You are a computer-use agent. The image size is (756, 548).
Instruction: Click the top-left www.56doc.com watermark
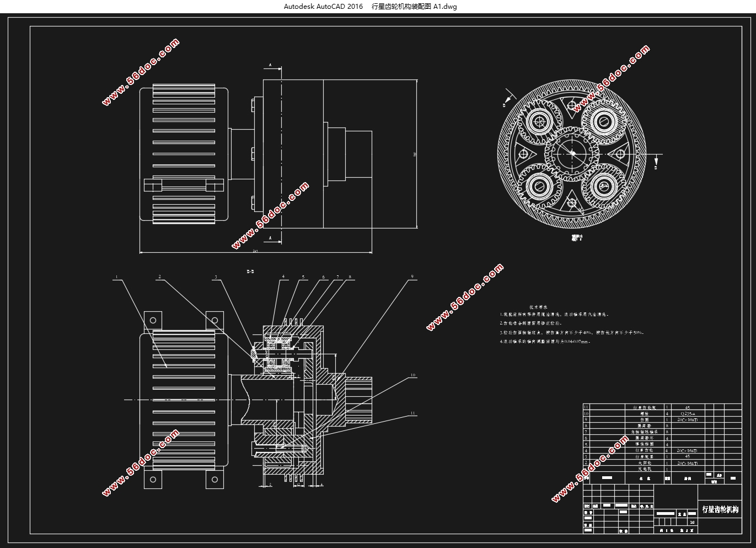coord(141,71)
